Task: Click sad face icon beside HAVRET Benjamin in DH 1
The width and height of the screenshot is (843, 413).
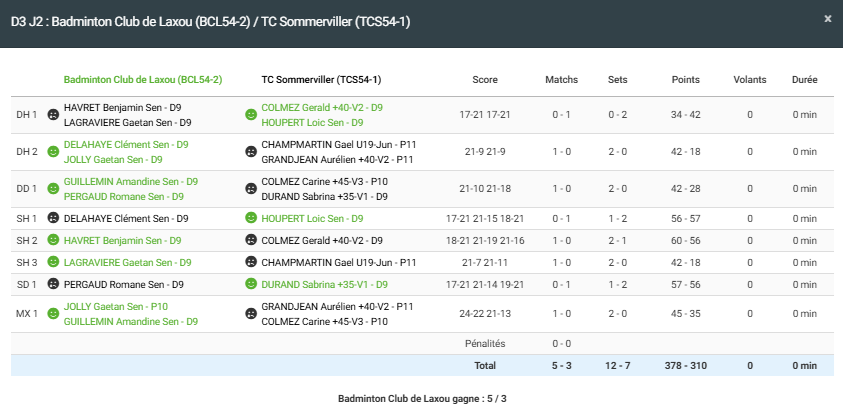Action: (x=53, y=115)
